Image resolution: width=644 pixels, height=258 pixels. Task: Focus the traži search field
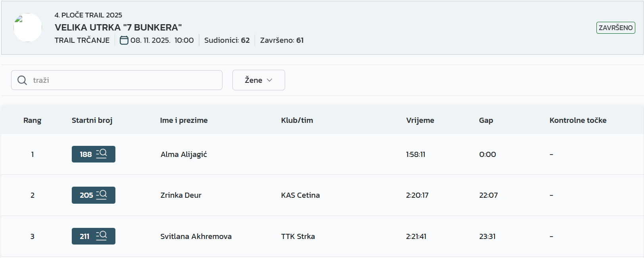coord(123,80)
